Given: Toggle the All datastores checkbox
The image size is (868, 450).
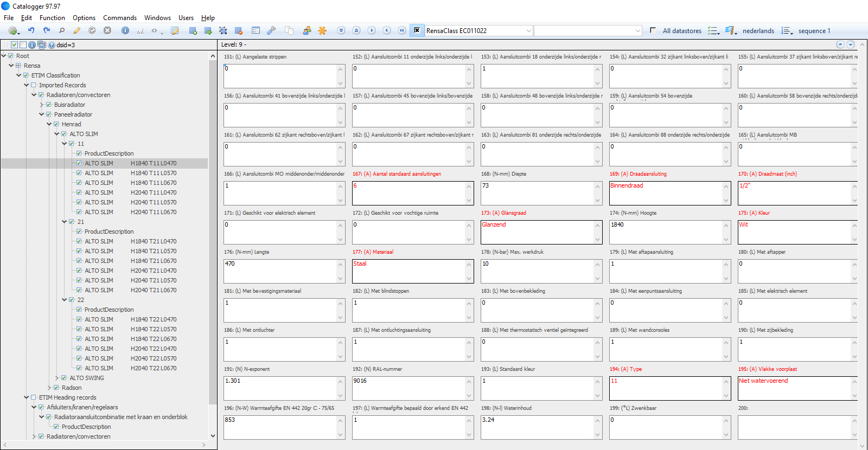Looking at the screenshot, I should [x=653, y=30].
